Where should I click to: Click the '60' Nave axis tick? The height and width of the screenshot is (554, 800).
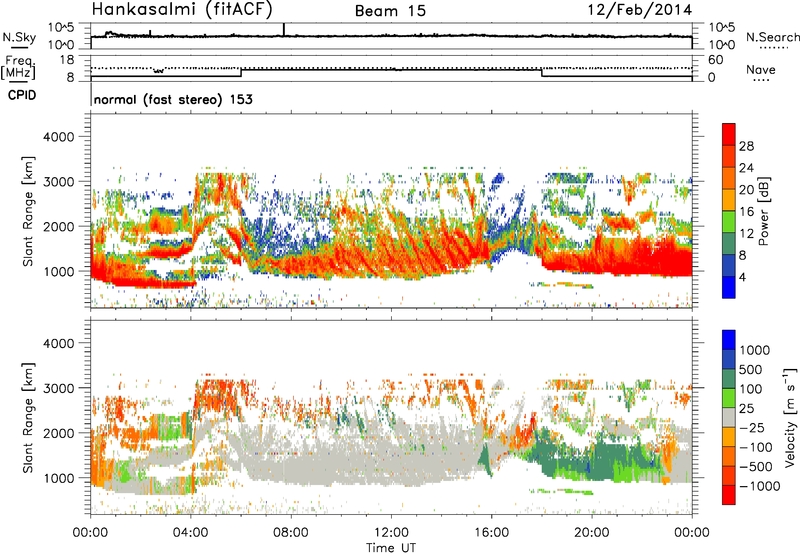point(715,60)
